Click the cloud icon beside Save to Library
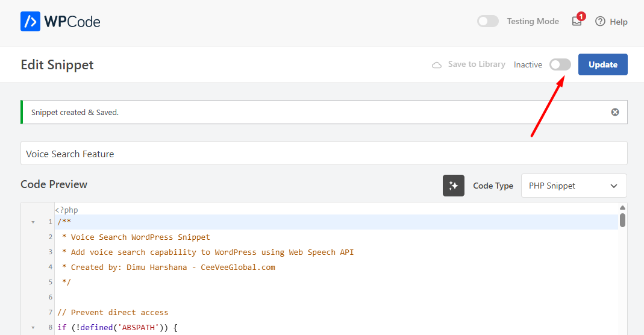Image resolution: width=644 pixels, height=335 pixels. tap(437, 65)
